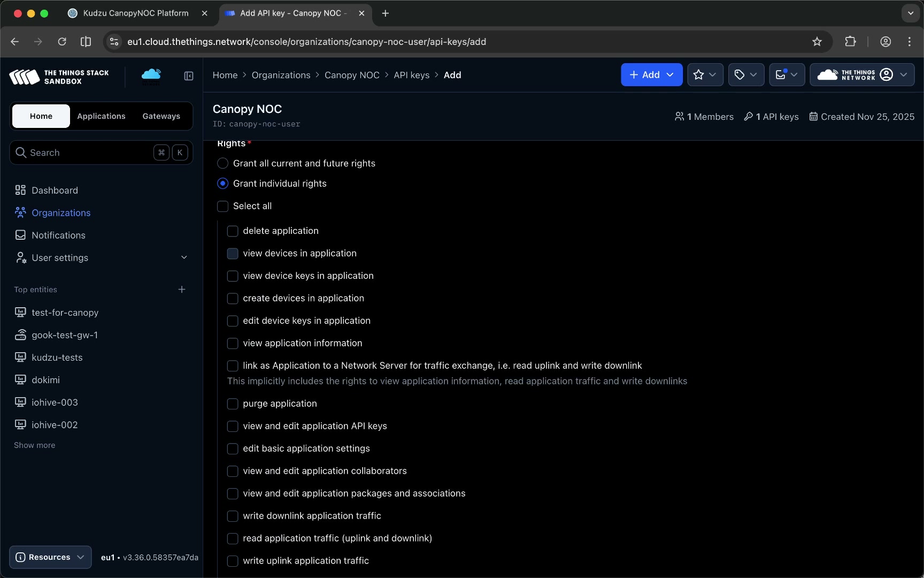Open a new browser tab

pos(386,13)
